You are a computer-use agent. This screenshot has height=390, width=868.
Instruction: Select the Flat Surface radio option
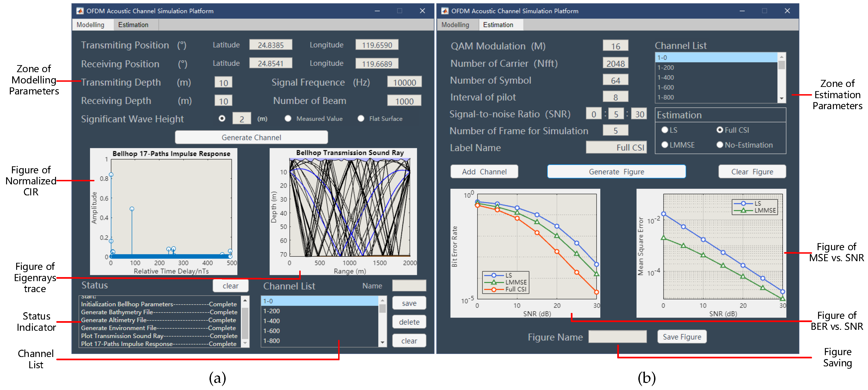point(361,119)
